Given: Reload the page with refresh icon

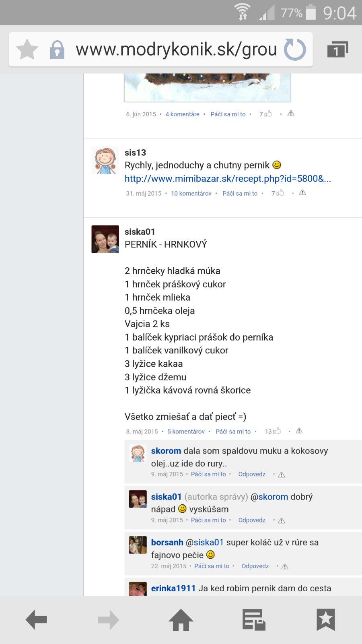Looking at the screenshot, I should 295,50.
